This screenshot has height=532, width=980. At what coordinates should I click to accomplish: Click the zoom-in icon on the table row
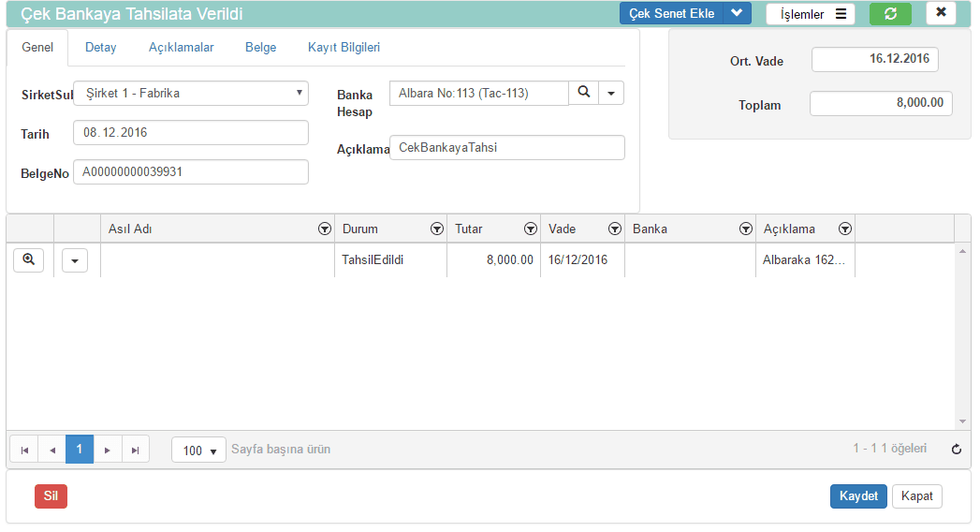coord(29,260)
